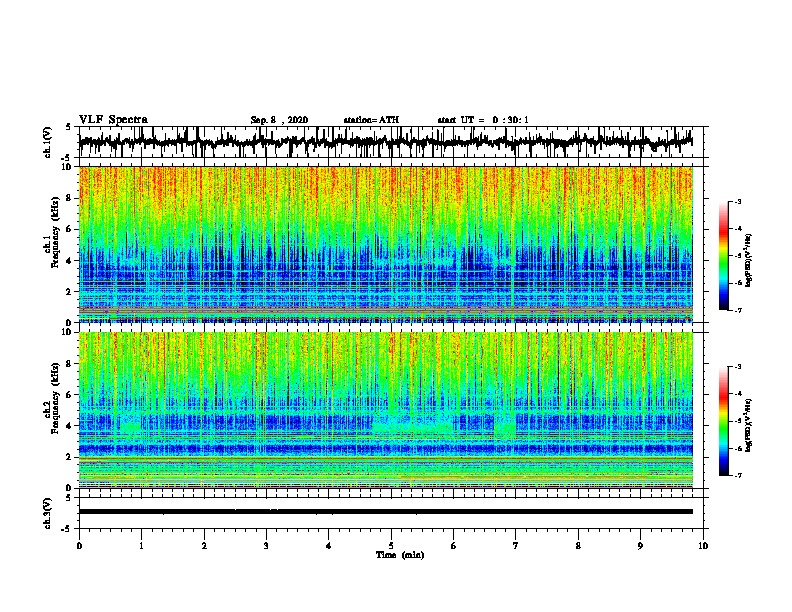Screen dimensions: 792x612
Task: Click time axis tick label "0"
Action: (79, 546)
